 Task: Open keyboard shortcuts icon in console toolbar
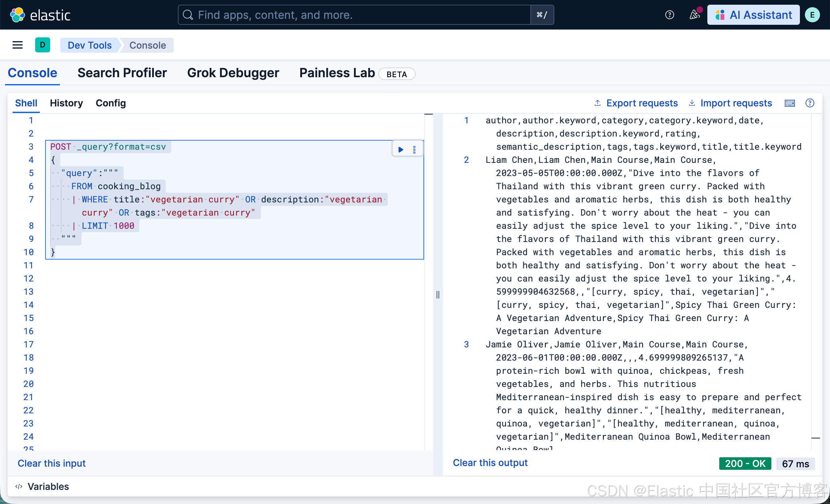[790, 103]
